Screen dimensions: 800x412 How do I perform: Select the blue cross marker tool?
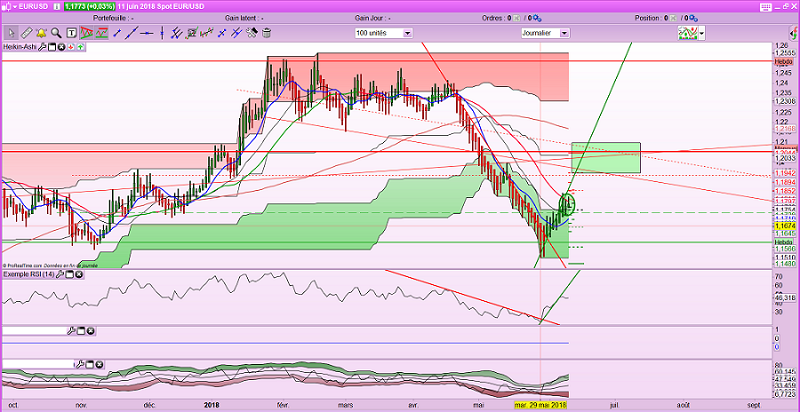222,33
